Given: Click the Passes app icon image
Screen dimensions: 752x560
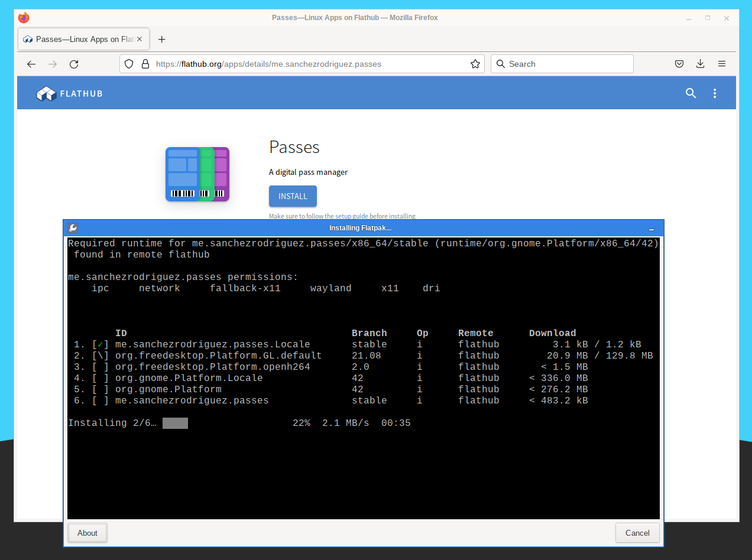Looking at the screenshot, I should pyautogui.click(x=197, y=174).
